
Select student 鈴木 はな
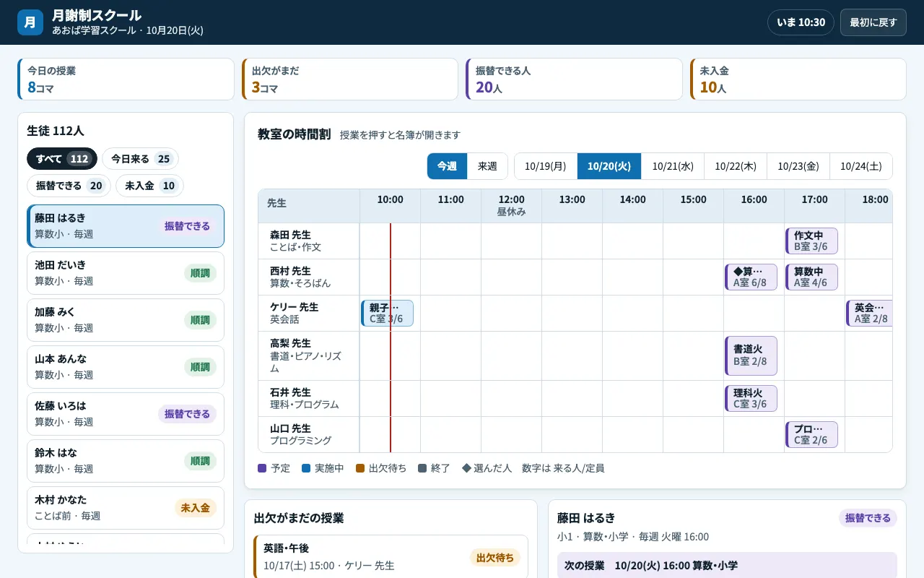pyautogui.click(x=126, y=461)
